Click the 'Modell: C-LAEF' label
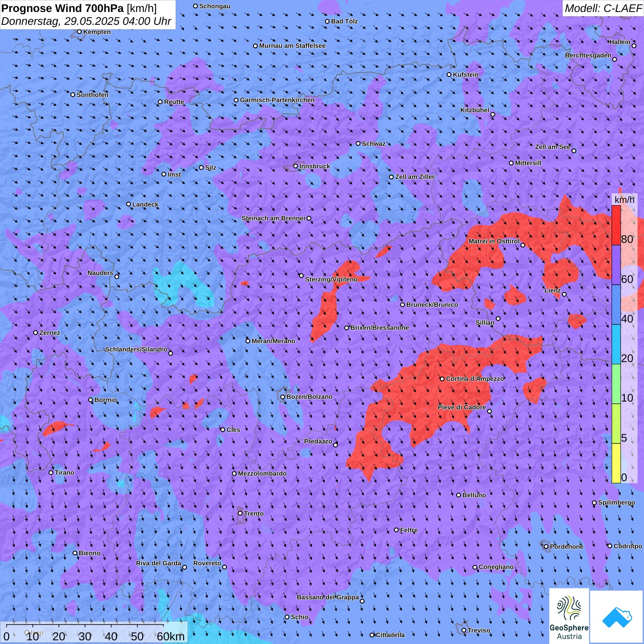Viewport: 644px width, 644px height. tap(603, 8)
